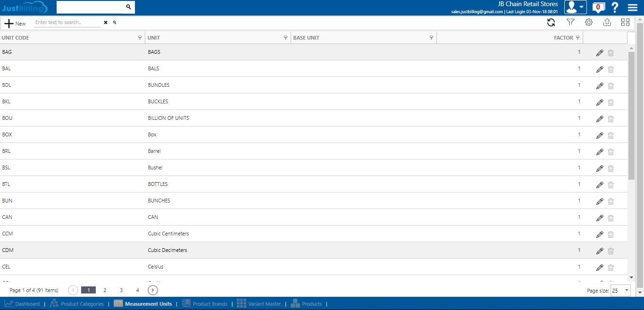Screen dimensions: 644x310
Task: Delete the BTL unit row
Action: [x=611, y=185]
